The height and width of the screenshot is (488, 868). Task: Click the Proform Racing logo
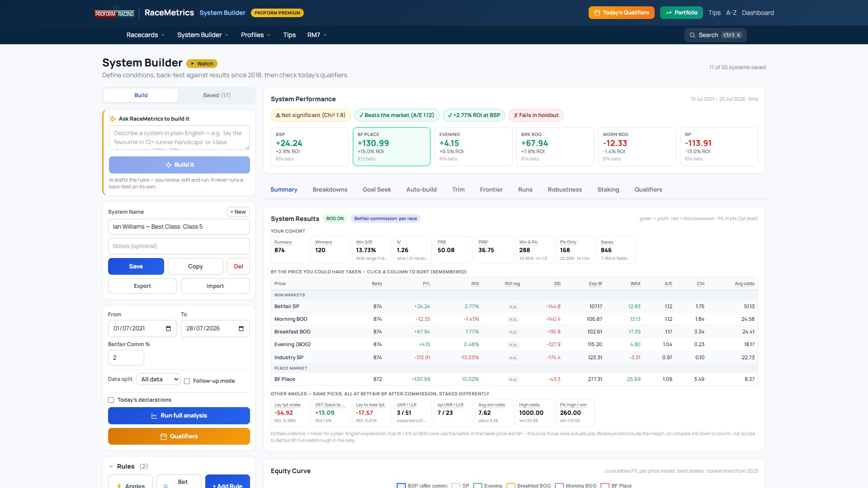click(x=114, y=13)
